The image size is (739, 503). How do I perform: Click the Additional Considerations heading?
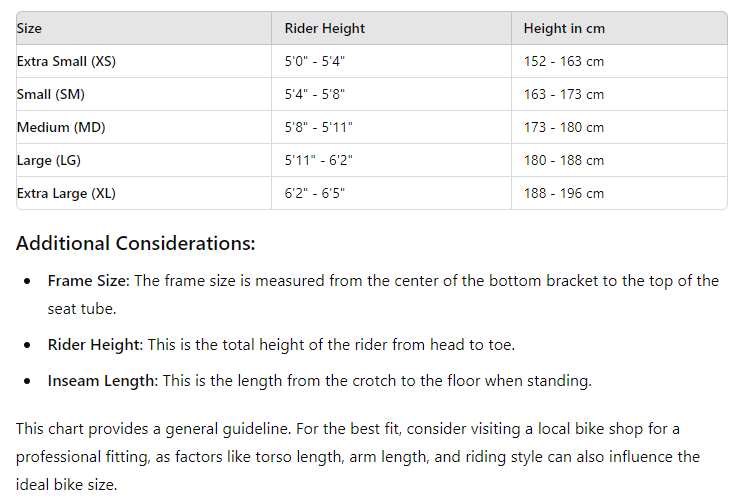point(136,244)
